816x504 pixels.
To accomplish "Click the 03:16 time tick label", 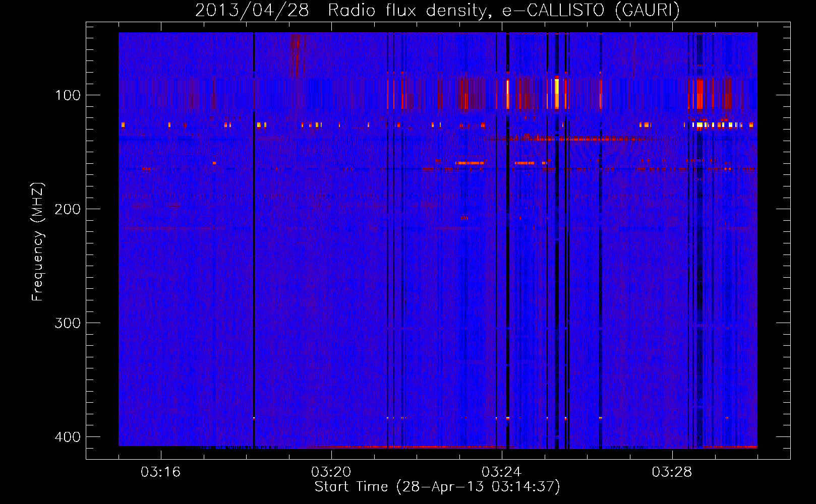I will [161, 472].
